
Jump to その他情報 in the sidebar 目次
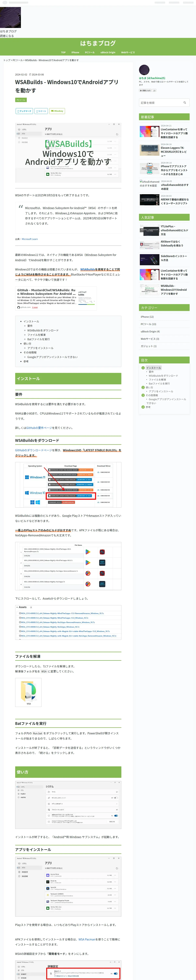pyautogui.click(x=152, y=395)
